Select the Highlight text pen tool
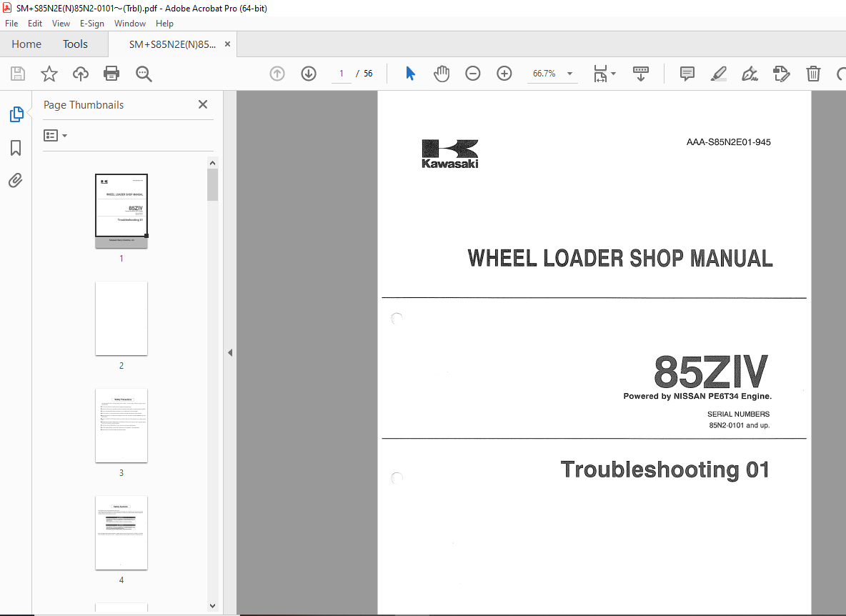 click(x=719, y=74)
